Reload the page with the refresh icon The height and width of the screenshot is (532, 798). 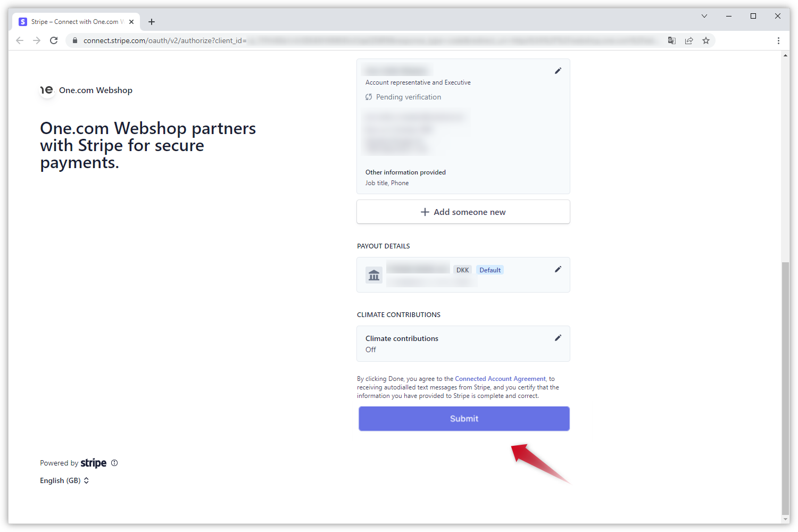[x=54, y=40]
